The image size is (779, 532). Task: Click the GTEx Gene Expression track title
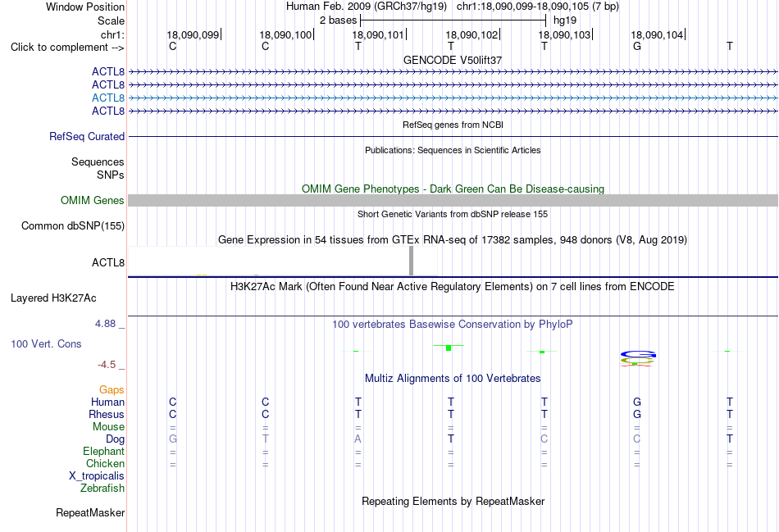(453, 240)
